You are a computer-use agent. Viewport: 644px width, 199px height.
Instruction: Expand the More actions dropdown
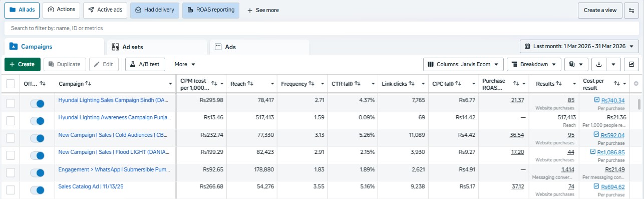coord(185,64)
